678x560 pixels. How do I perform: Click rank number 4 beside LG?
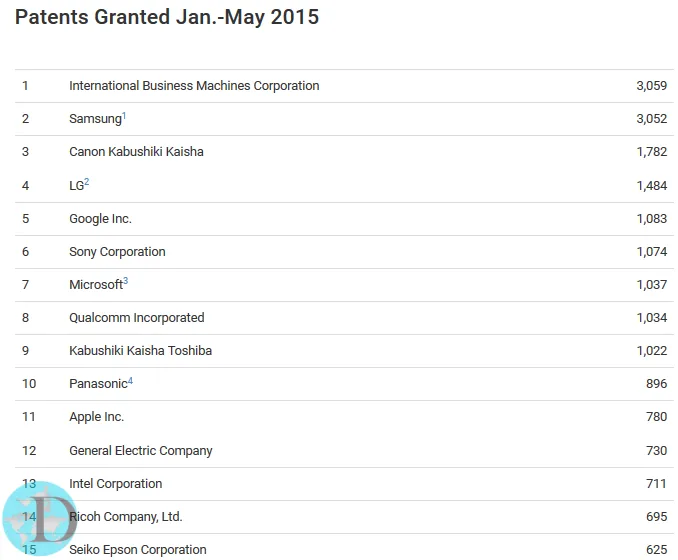click(x=26, y=186)
